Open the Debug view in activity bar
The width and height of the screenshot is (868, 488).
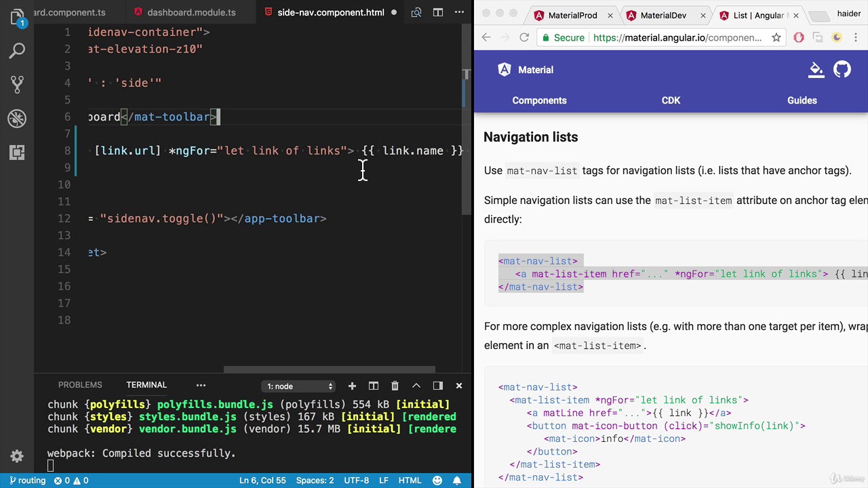17,119
